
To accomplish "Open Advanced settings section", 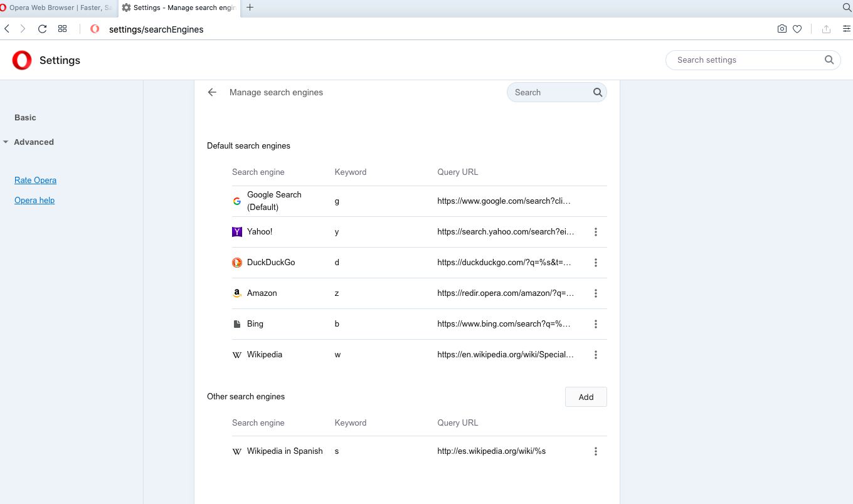I will [34, 142].
